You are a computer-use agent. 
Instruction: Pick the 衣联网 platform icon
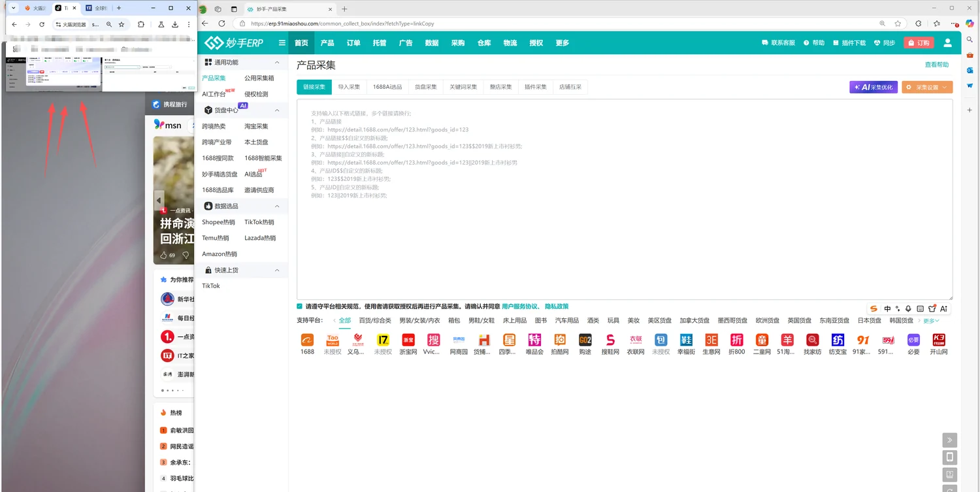point(636,340)
